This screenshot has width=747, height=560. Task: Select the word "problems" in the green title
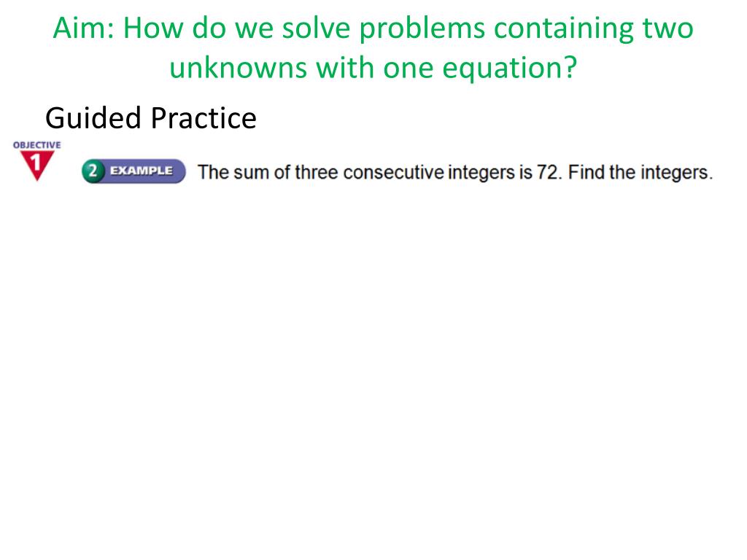[x=422, y=28]
